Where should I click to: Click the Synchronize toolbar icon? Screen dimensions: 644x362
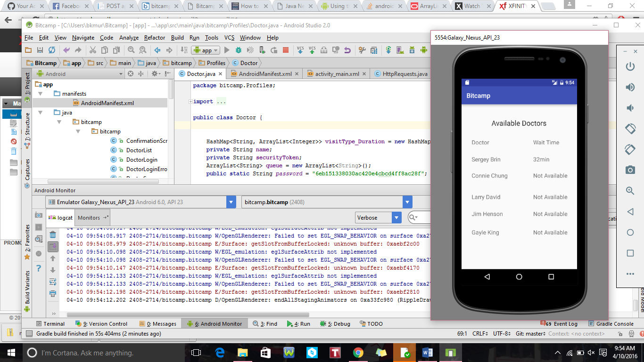52,50
